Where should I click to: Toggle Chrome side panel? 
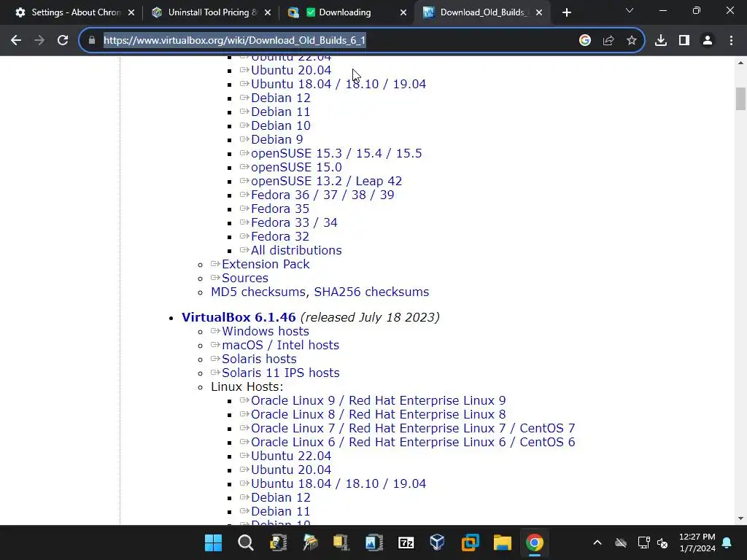(x=684, y=41)
